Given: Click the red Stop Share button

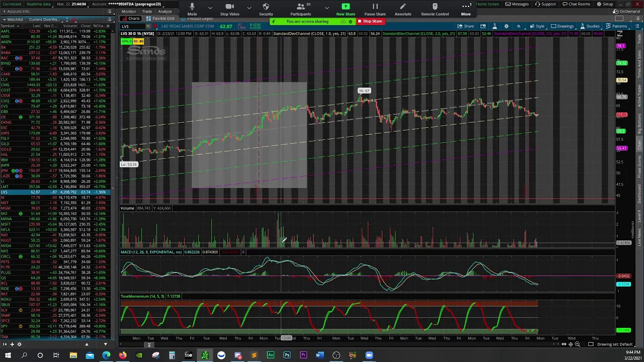Looking at the screenshot, I should click(370, 21).
